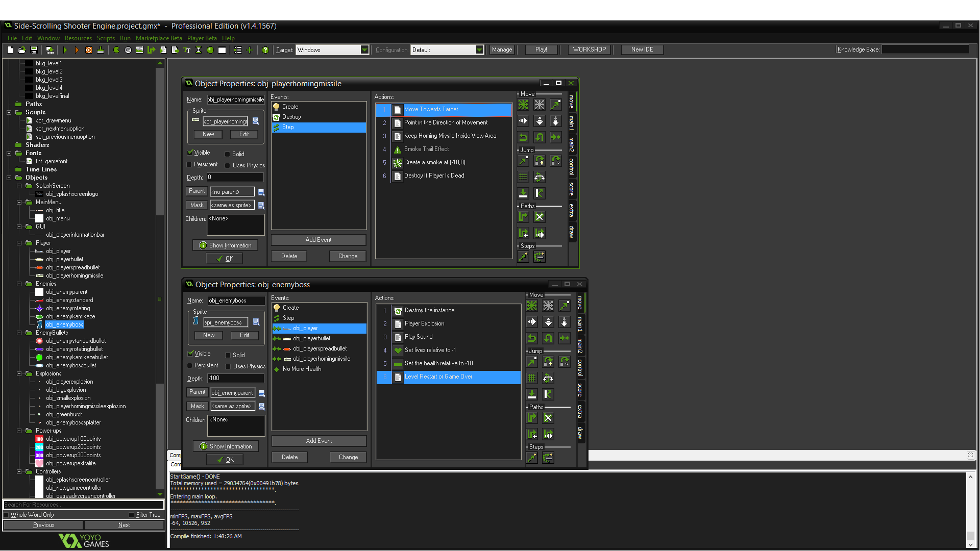Screen dimensions: 980x551
Task: Enable Persistent checkbox for obj_playerhomingmissile
Action: [x=189, y=164]
